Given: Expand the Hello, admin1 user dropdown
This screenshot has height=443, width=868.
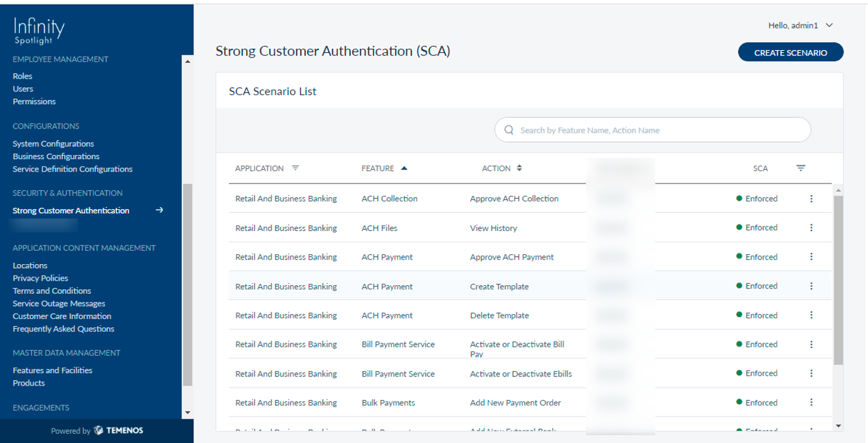Looking at the screenshot, I should [829, 26].
